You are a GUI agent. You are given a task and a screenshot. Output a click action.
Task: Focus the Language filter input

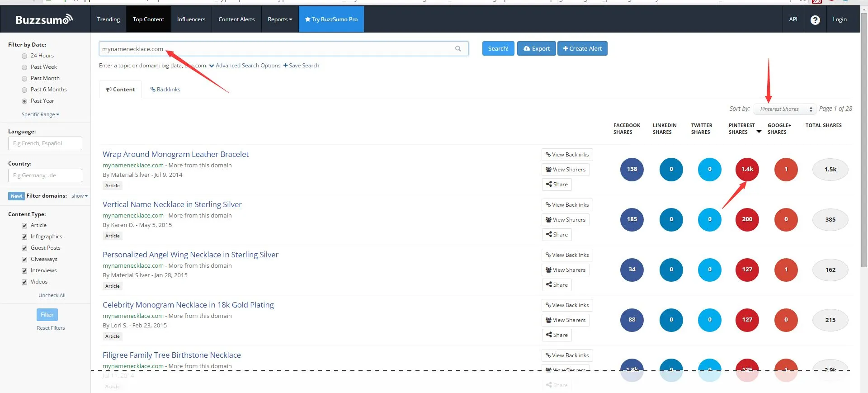coord(45,143)
